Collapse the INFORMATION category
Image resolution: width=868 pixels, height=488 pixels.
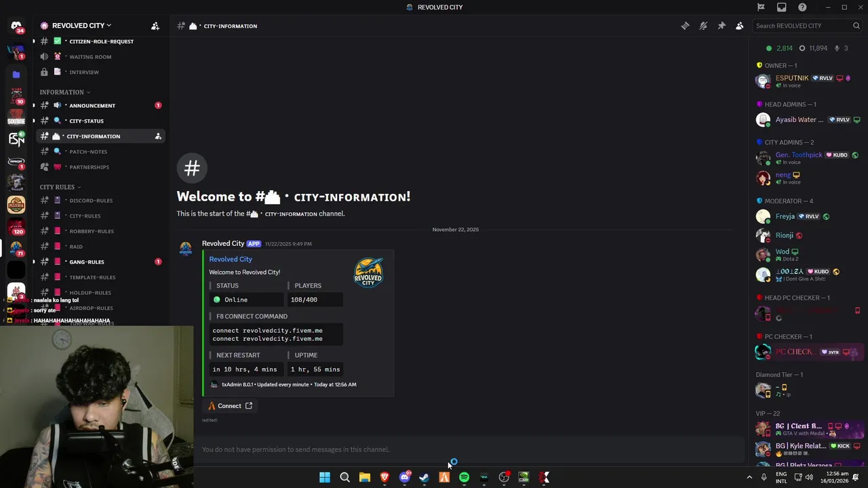64,92
